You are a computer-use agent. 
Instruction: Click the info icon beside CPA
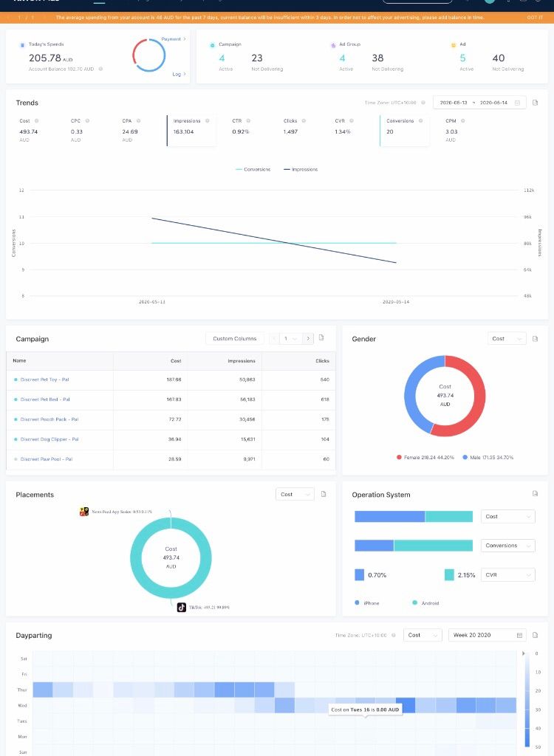pos(139,121)
